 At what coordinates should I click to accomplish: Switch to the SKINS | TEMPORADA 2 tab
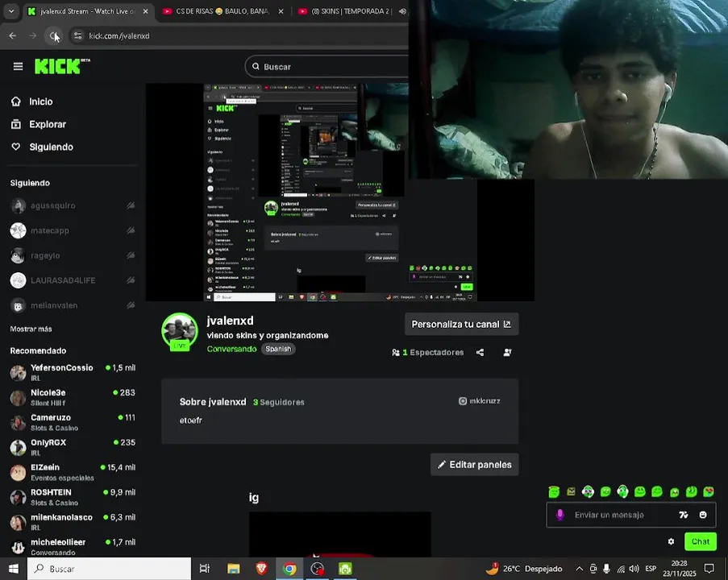[x=352, y=11]
